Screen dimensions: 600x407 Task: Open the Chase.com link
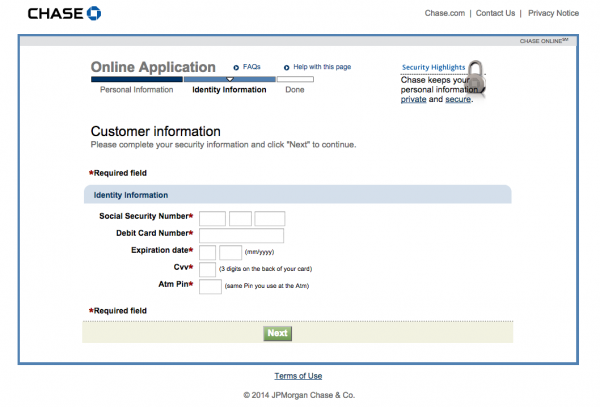[x=445, y=13]
